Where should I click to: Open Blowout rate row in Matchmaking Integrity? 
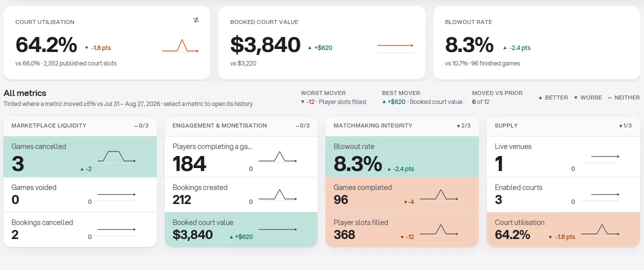[402, 157]
